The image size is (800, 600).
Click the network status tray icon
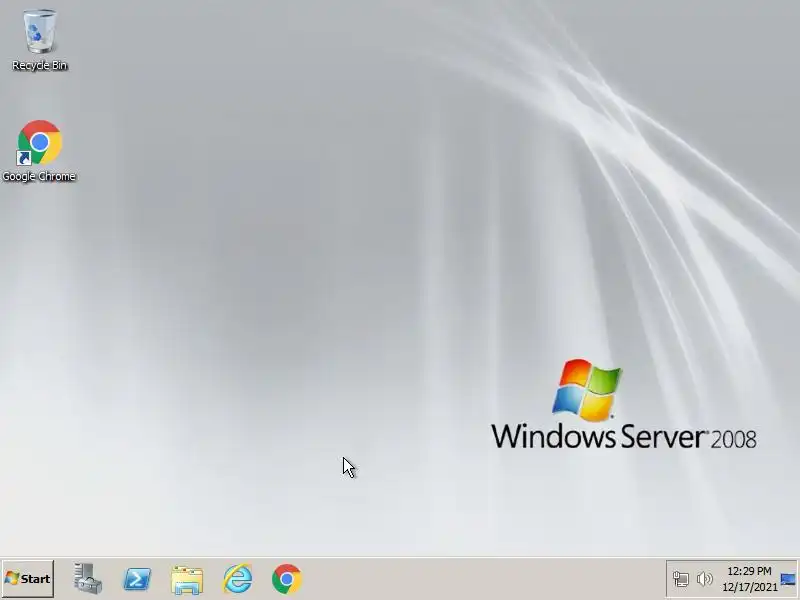coord(681,579)
